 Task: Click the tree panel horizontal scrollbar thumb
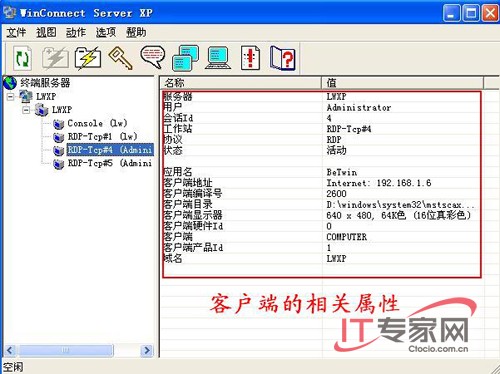[x=66, y=350]
